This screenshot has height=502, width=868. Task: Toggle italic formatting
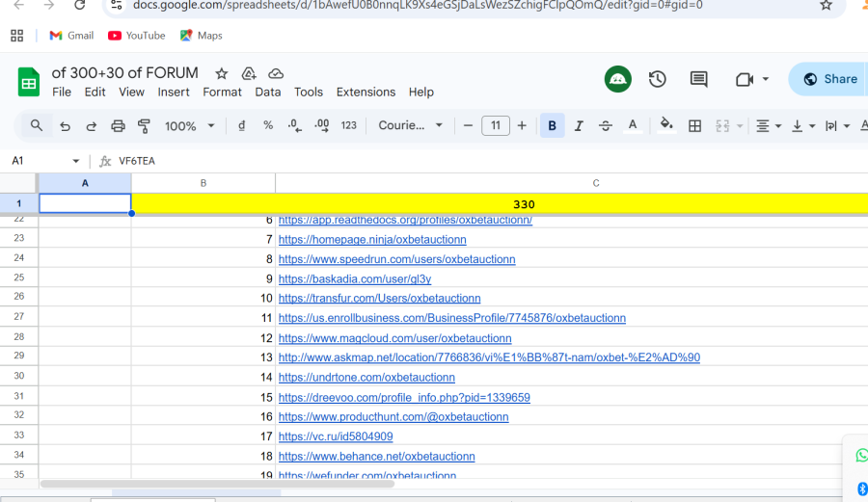579,126
